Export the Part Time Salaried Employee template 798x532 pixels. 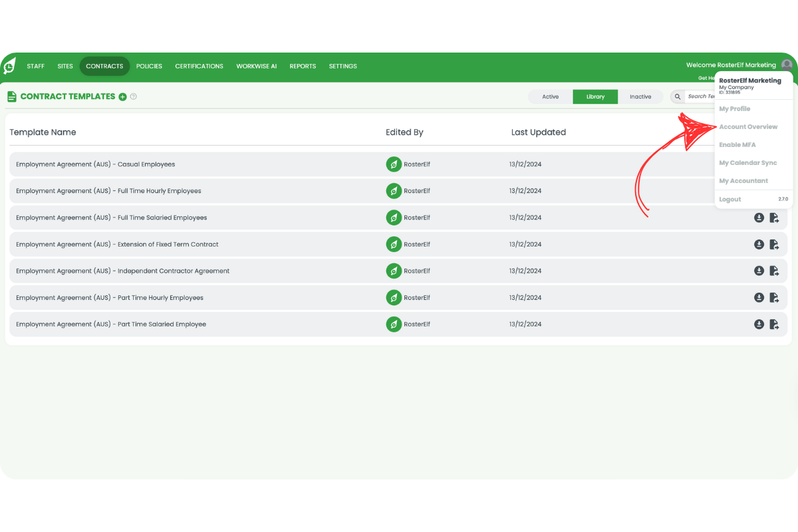point(774,324)
